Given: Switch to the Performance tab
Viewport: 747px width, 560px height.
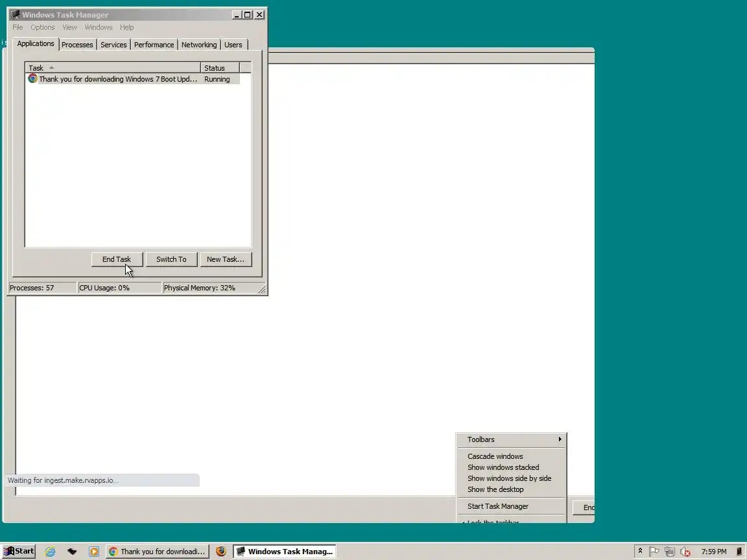Looking at the screenshot, I should pyautogui.click(x=154, y=45).
